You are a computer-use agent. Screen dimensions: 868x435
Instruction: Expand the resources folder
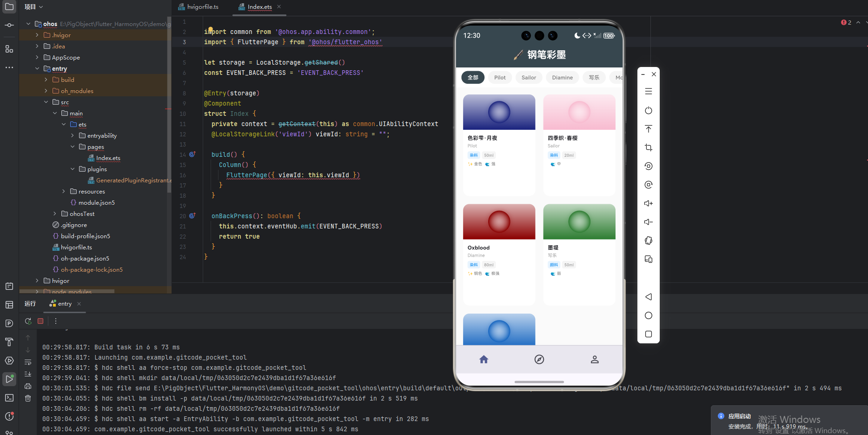coord(64,191)
